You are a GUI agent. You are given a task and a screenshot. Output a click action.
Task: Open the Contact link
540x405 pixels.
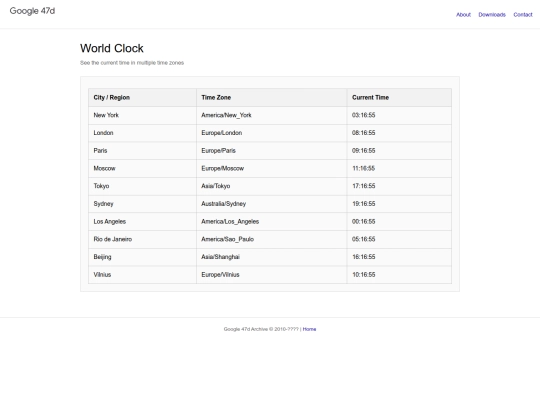point(523,14)
